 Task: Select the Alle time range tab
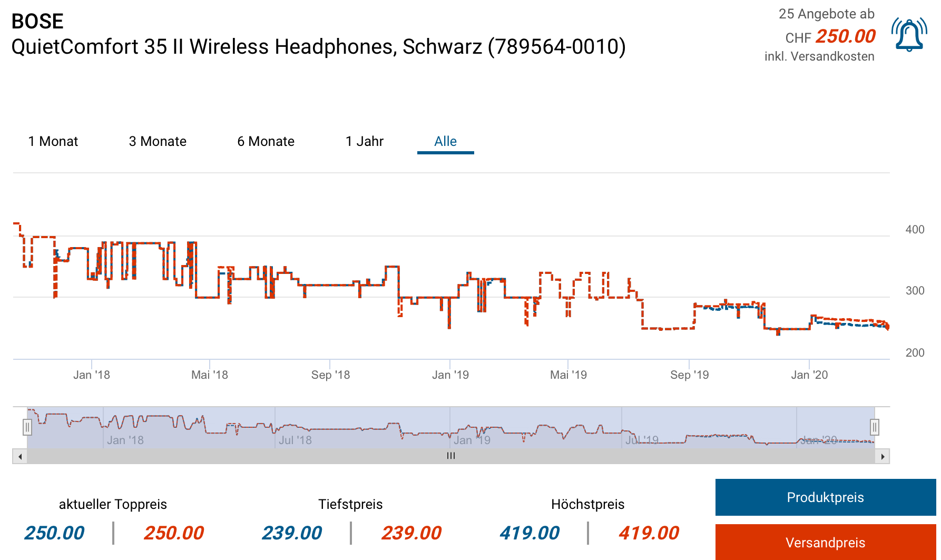pyautogui.click(x=445, y=141)
